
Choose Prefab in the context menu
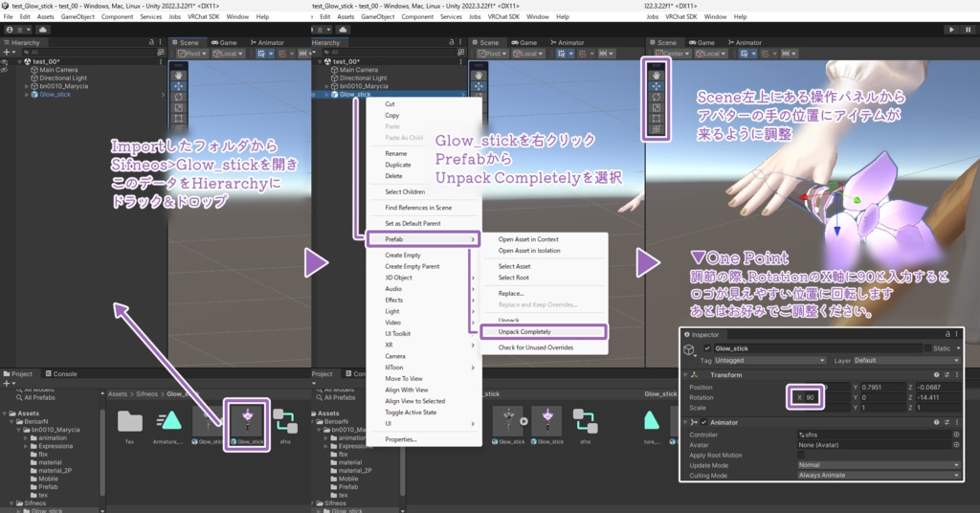click(423, 239)
